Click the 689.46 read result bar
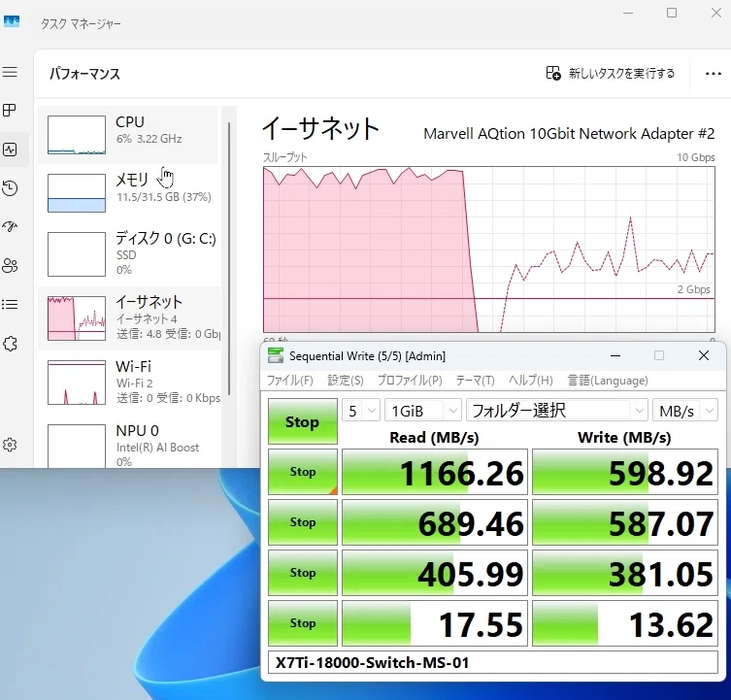 coord(435,522)
